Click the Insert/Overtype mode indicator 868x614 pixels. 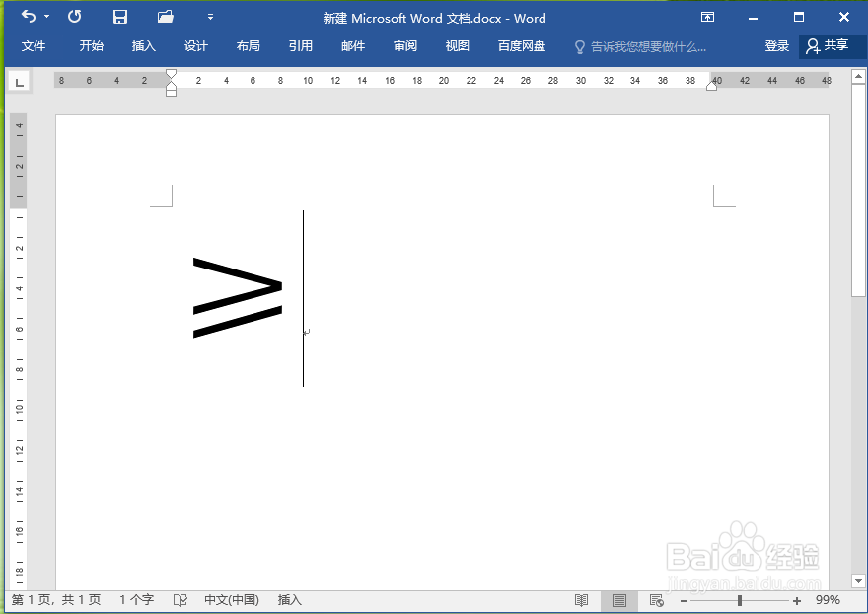tap(288, 599)
